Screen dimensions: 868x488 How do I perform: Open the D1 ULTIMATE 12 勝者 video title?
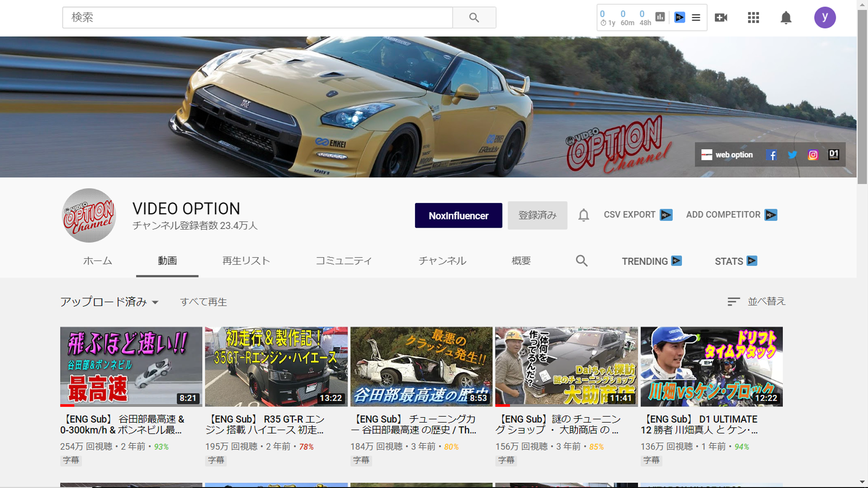pyautogui.click(x=699, y=424)
